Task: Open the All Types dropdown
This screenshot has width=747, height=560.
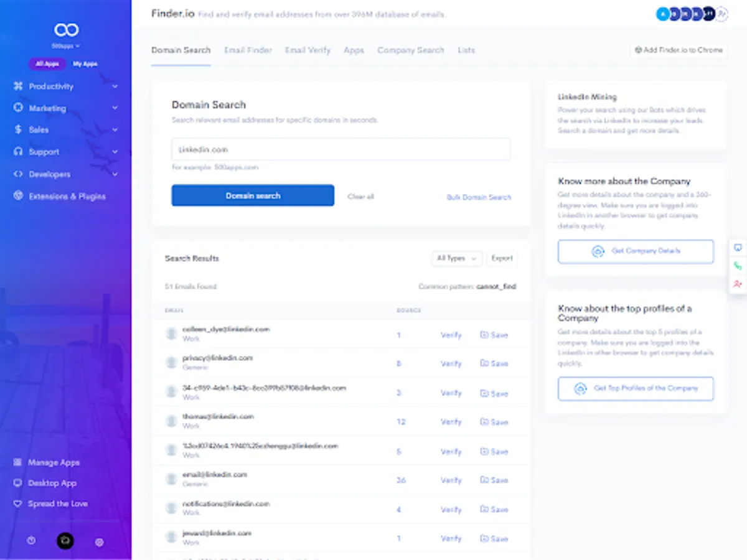Action: point(457,258)
